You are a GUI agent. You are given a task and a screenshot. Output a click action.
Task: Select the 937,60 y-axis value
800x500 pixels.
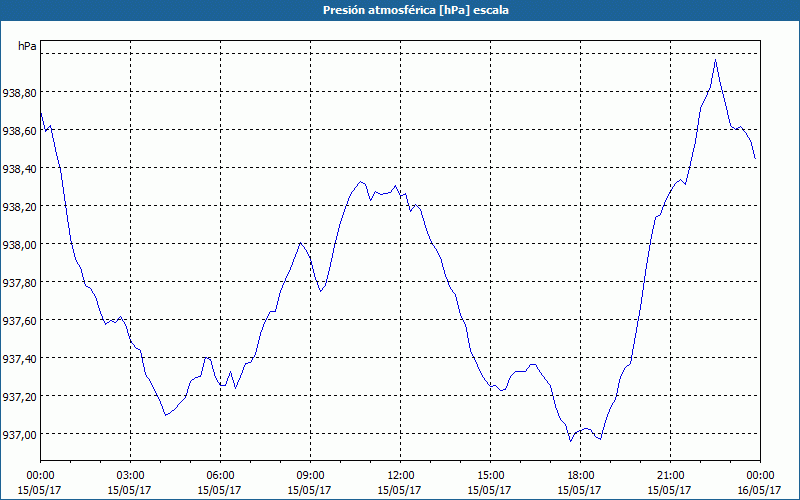point(20,320)
